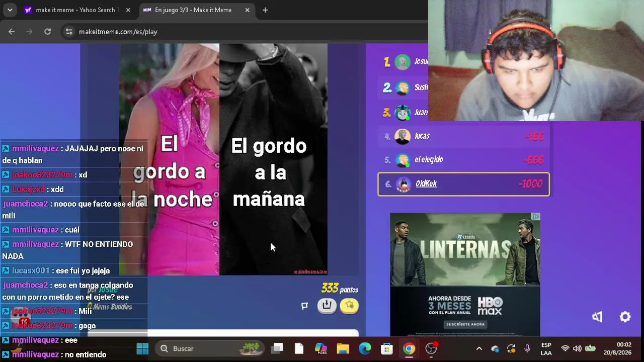Click the volume speaker tray icon
This screenshot has width=644, height=362.
coord(577,348)
